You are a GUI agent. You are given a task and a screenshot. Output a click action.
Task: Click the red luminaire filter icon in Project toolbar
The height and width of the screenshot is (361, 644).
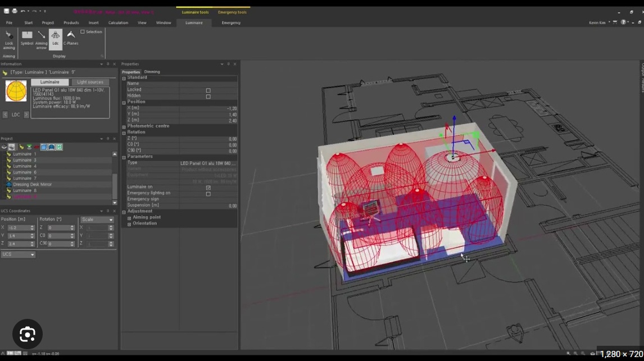(37, 147)
